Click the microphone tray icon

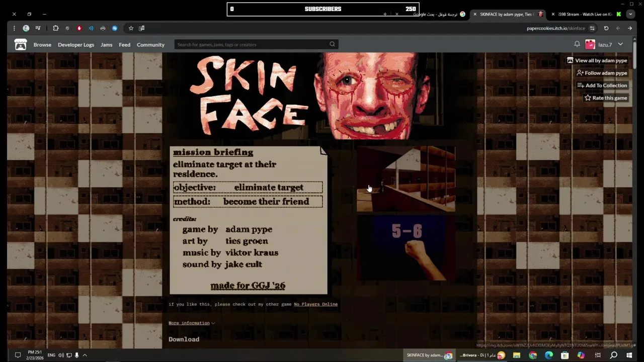tap(76, 355)
